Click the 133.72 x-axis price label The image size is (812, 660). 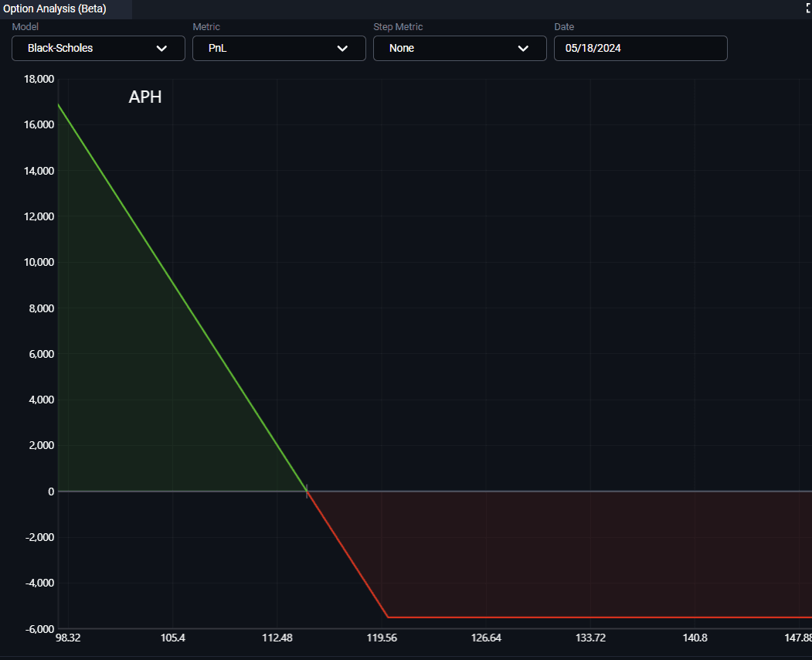point(590,638)
